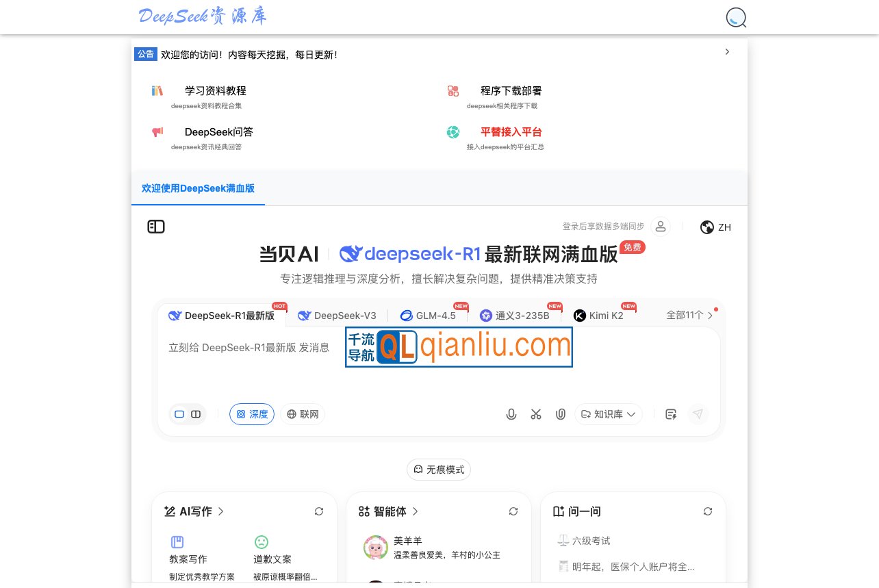Click the send message arrow icon

click(x=698, y=414)
